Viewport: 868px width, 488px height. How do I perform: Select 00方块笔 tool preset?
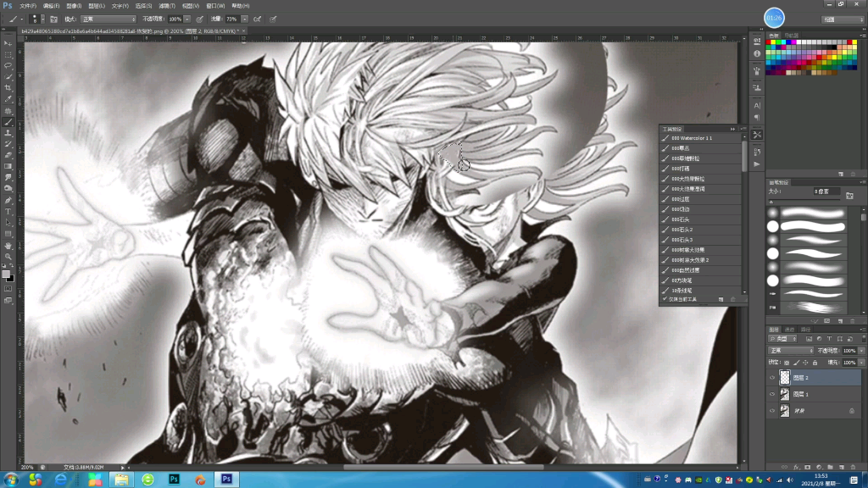(x=701, y=280)
